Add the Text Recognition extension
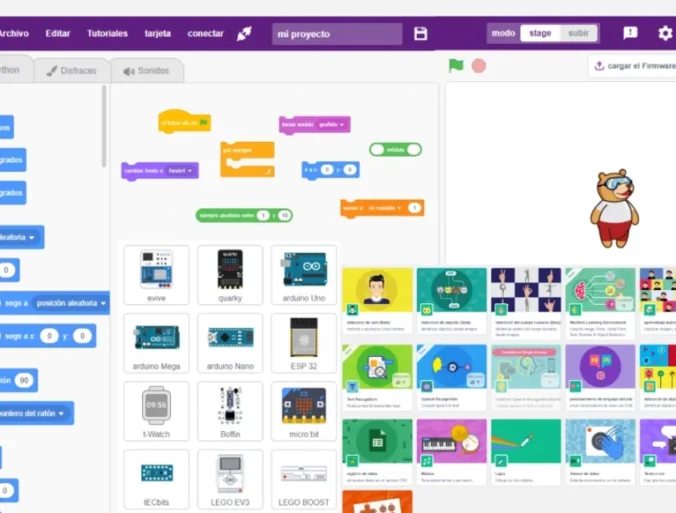 coord(377,377)
